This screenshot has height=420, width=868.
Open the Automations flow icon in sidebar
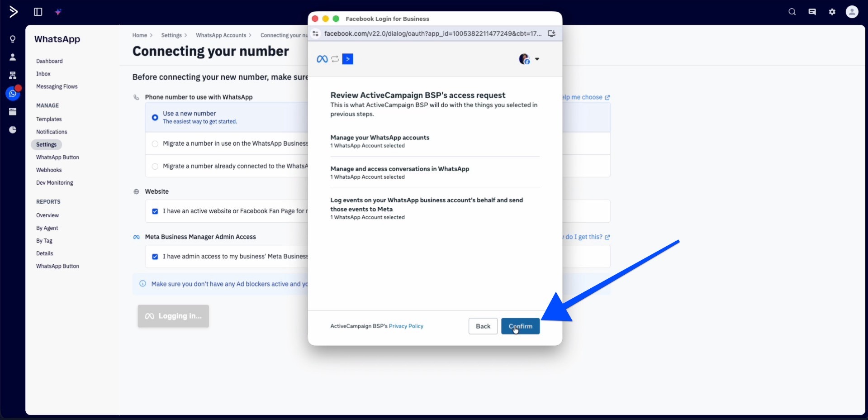(x=13, y=75)
